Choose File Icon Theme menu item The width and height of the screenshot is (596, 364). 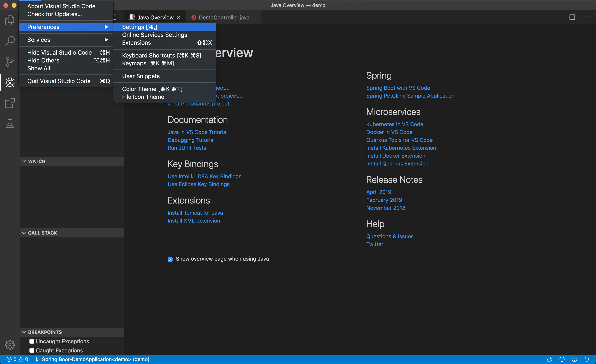(165, 97)
